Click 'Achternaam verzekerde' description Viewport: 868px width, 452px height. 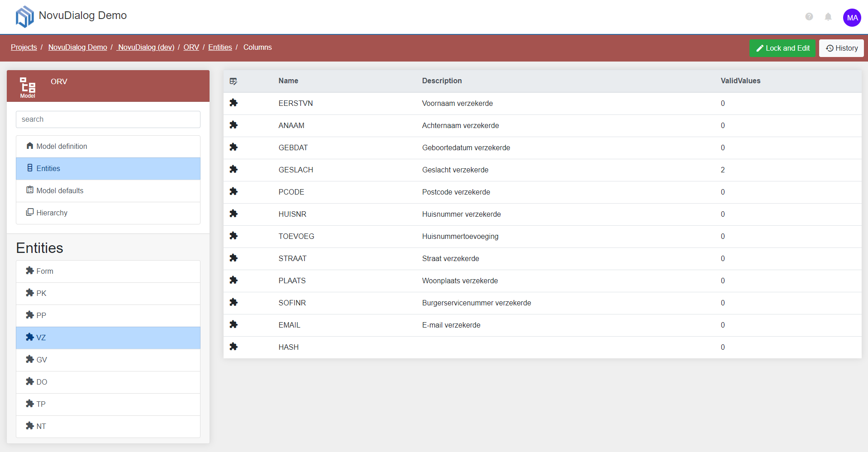tap(460, 125)
